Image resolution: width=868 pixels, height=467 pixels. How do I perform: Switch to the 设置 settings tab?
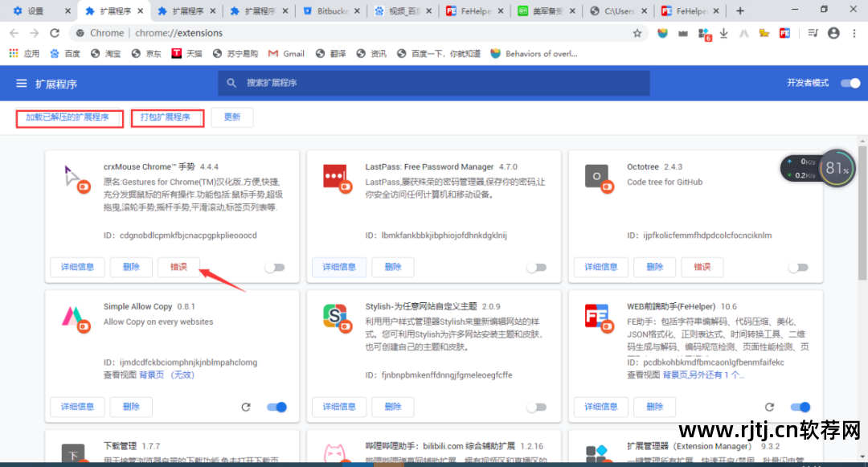[x=35, y=11]
